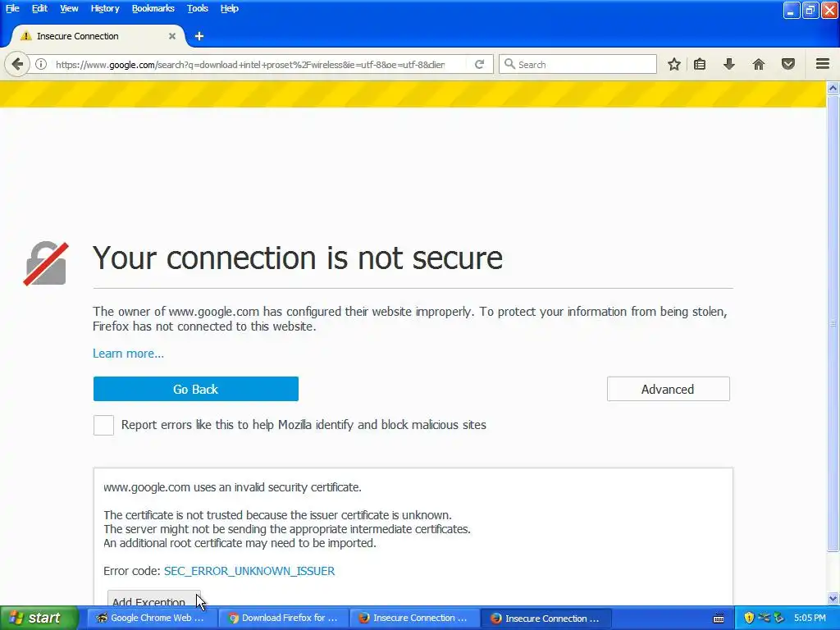Click the system clock showing 5:05 PM
This screenshot has width=840, height=630.
coord(810,618)
